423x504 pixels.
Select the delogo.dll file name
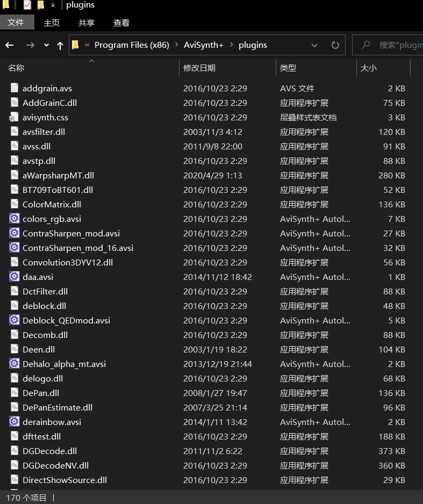point(43,379)
